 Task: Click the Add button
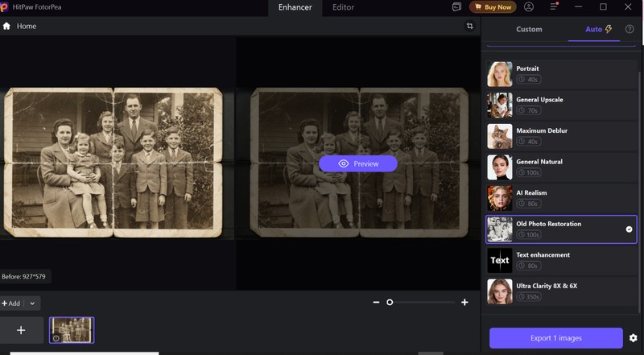[11, 303]
